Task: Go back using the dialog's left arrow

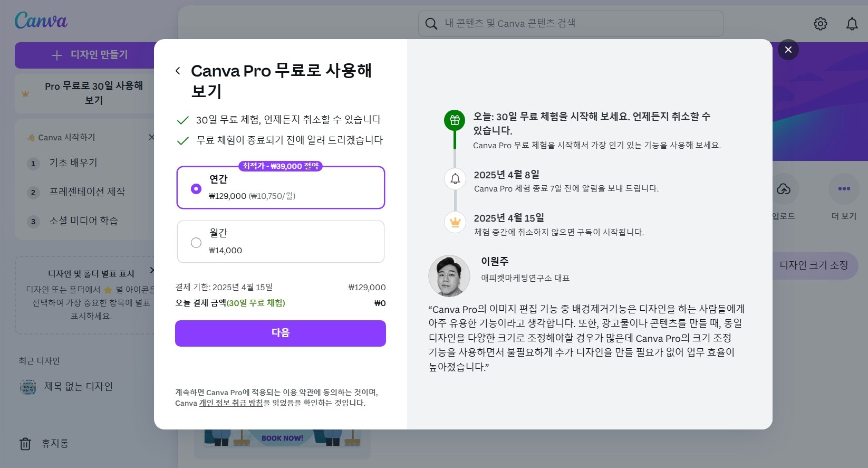Action: click(x=178, y=71)
